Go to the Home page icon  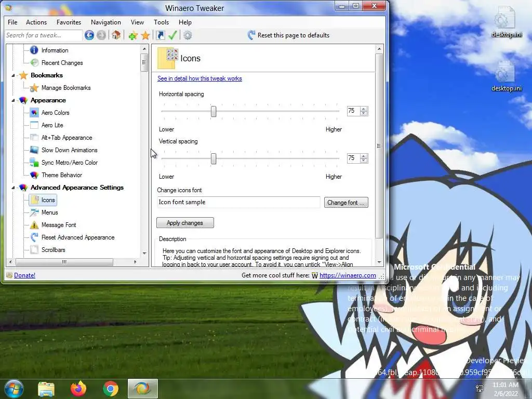coord(116,35)
